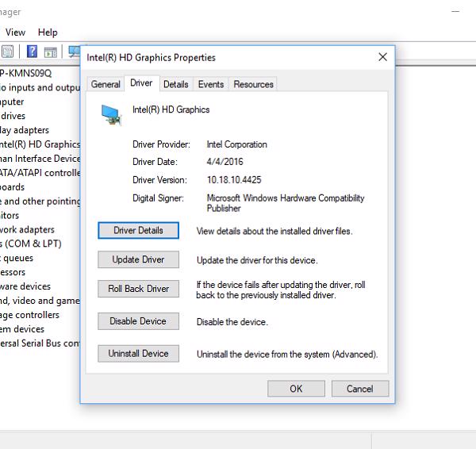The height and width of the screenshot is (449, 476).
Task: Open the View menu in Device Manager
Action: [x=16, y=33]
